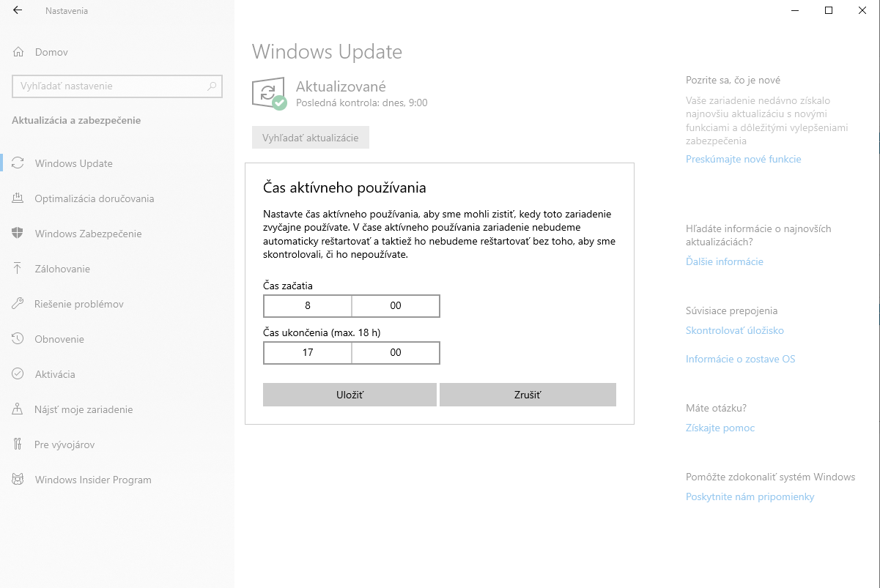
Task: Click the update status icon with green checkmark
Action: pyautogui.click(x=269, y=94)
